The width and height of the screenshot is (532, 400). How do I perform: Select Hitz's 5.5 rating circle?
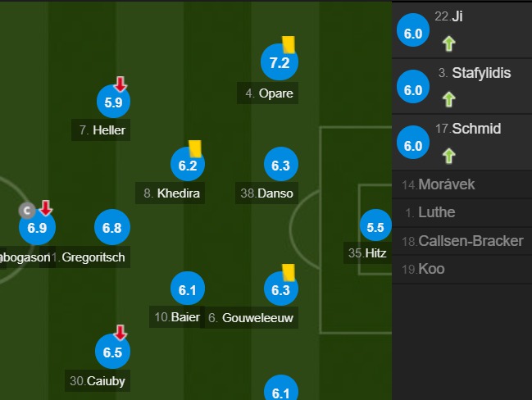375,227
